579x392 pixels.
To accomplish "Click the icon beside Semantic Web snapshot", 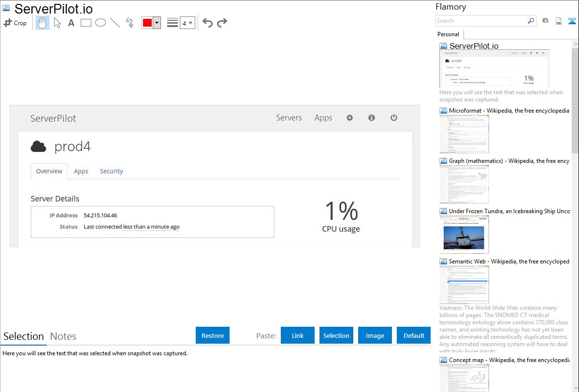I will tap(443, 261).
